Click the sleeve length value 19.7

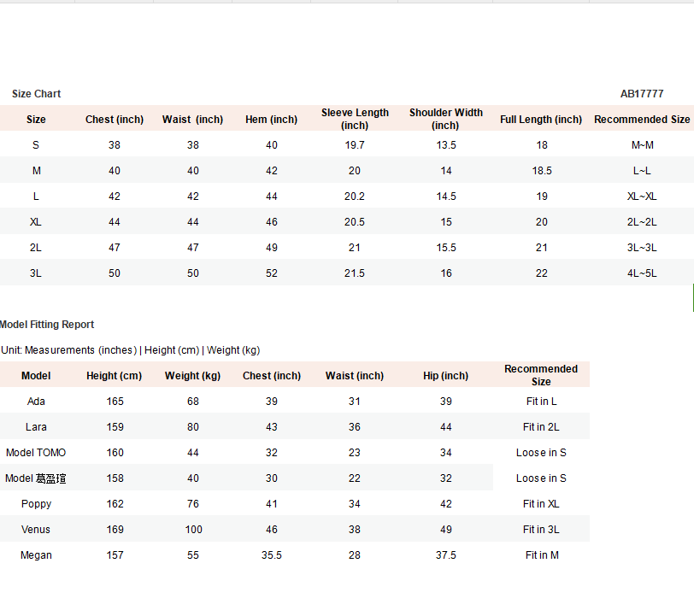click(x=355, y=145)
